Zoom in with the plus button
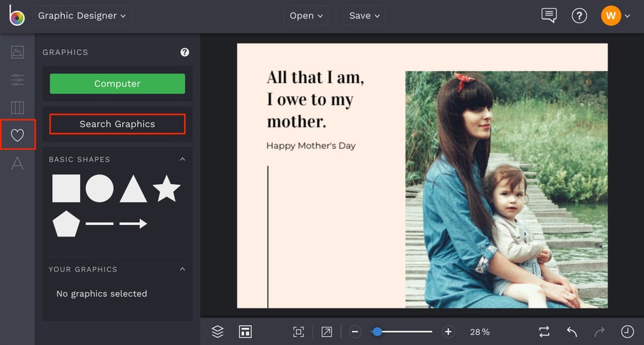Screen dimensions: 644x345 coord(448,332)
